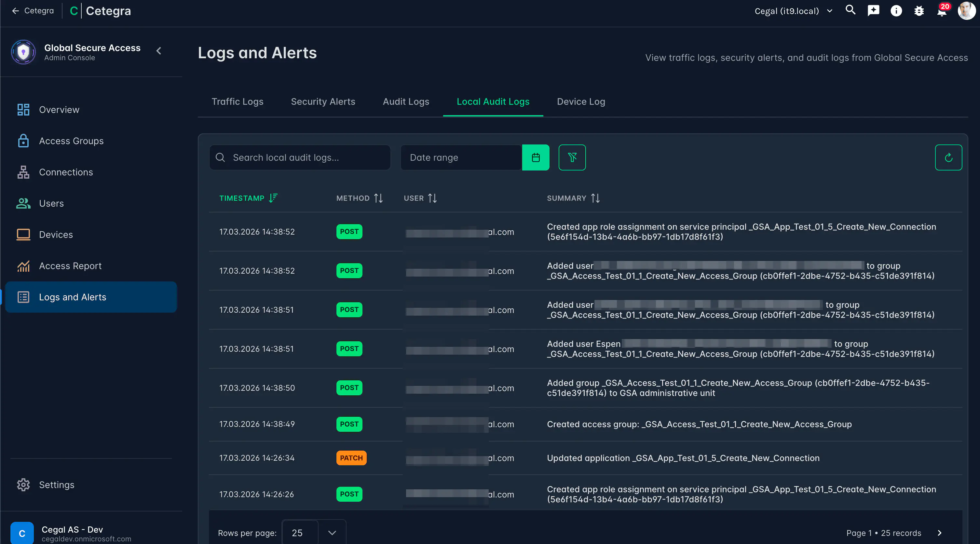
Task: Select the Local Audit Logs tab
Action: [493, 102]
